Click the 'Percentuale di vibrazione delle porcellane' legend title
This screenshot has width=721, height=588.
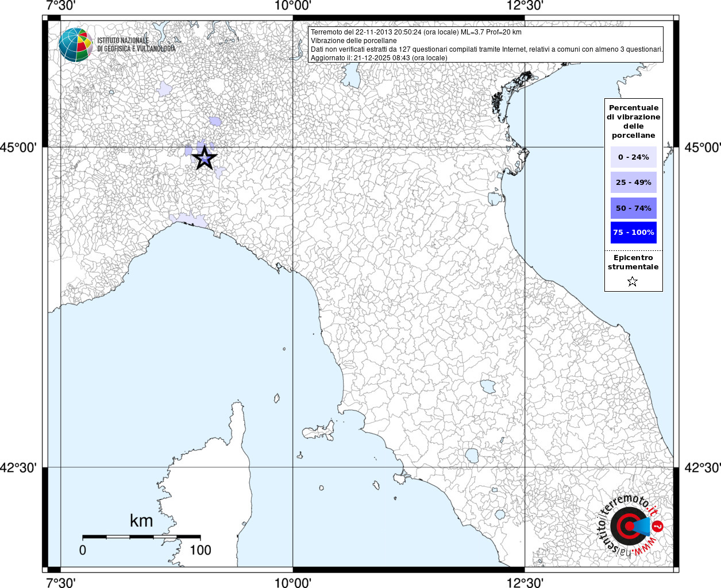633,121
